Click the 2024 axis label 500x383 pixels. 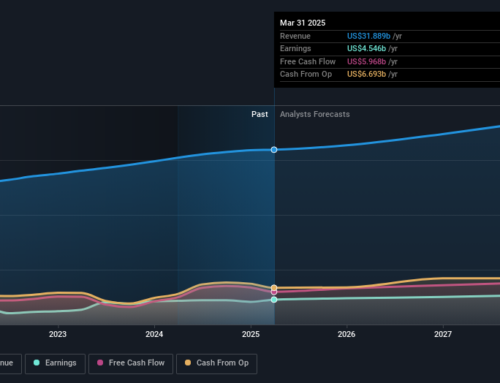[x=154, y=334]
